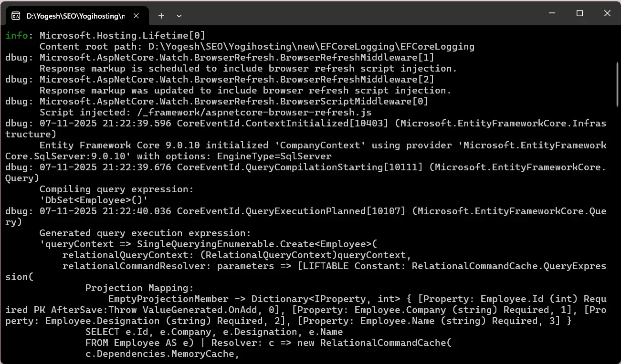Screen dimensions: 621x364
Task: Click the Microsoft.Hosting.Lifetime[0] text
Action: pyautogui.click(x=122, y=35)
